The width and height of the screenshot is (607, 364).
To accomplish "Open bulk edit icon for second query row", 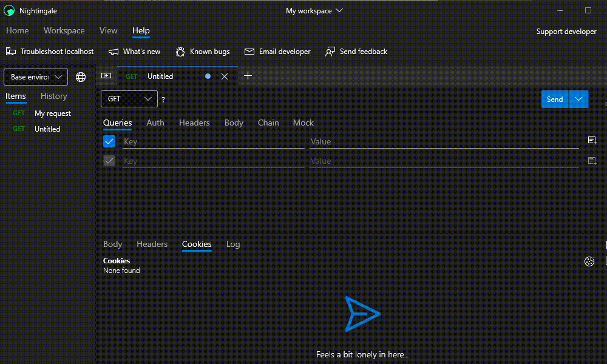I will (x=592, y=161).
